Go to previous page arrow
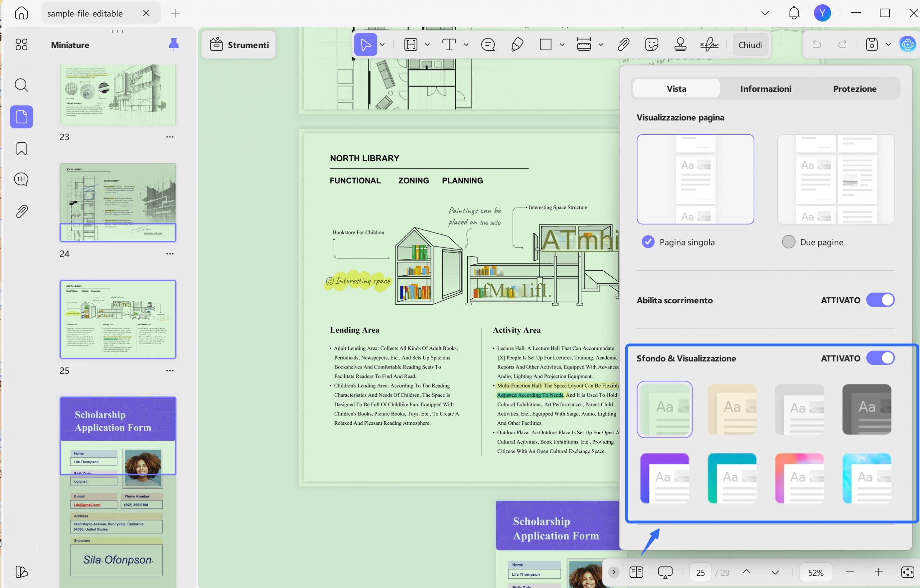Viewport: 920px width, 588px height. 746,572
